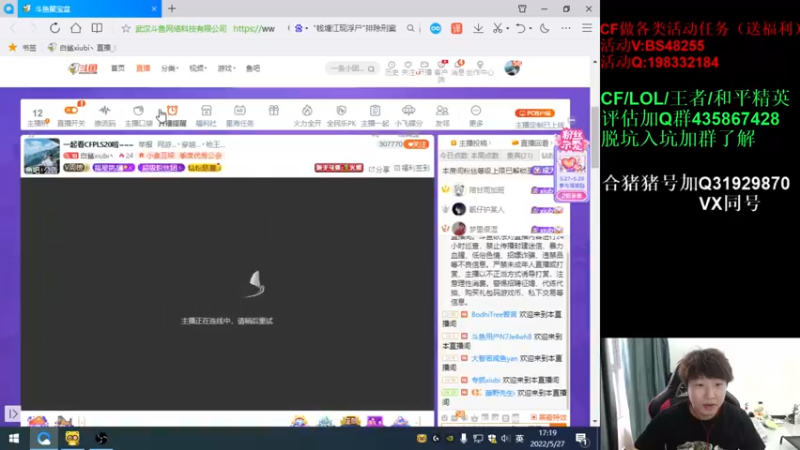This screenshot has height=450, width=800.
Task: Click the browser undo-close arrow icon
Action: coord(520,29)
